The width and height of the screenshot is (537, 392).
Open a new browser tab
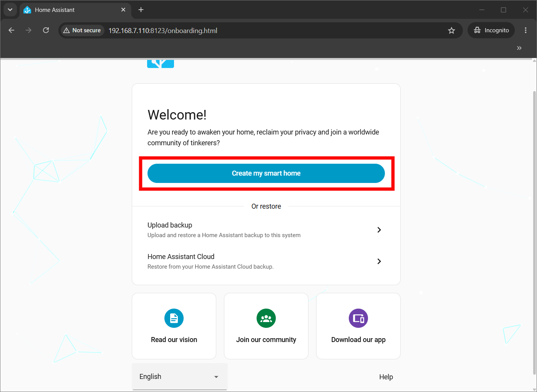tap(141, 10)
